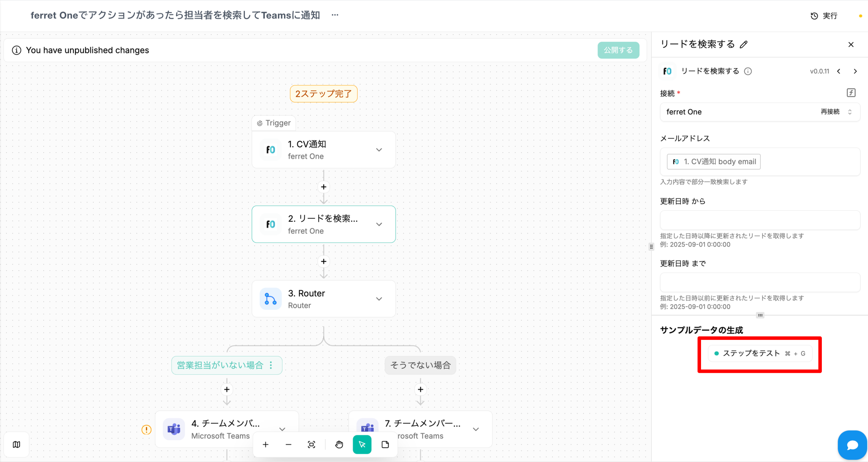Select the hand pan tool
The width and height of the screenshot is (868, 462).
(x=339, y=445)
